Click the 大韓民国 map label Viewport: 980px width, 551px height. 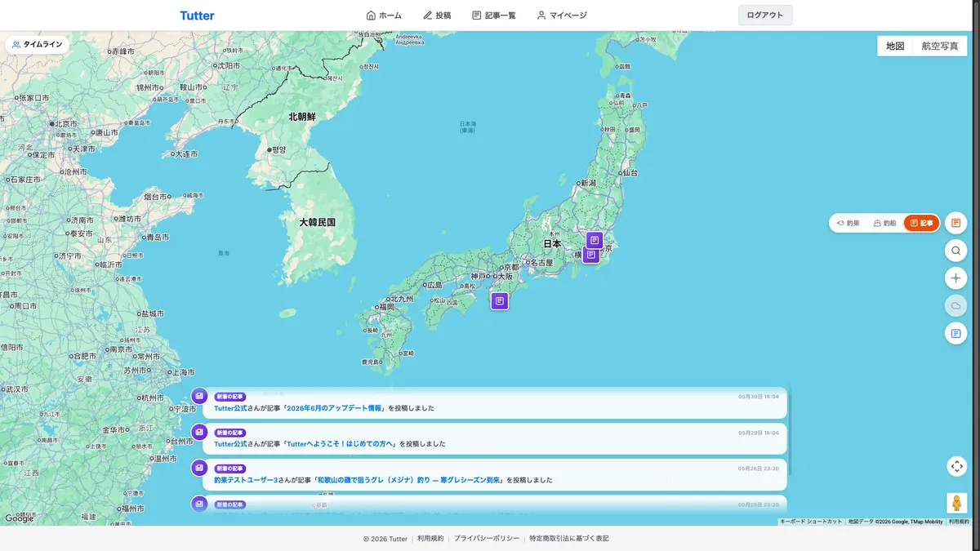[x=317, y=222]
